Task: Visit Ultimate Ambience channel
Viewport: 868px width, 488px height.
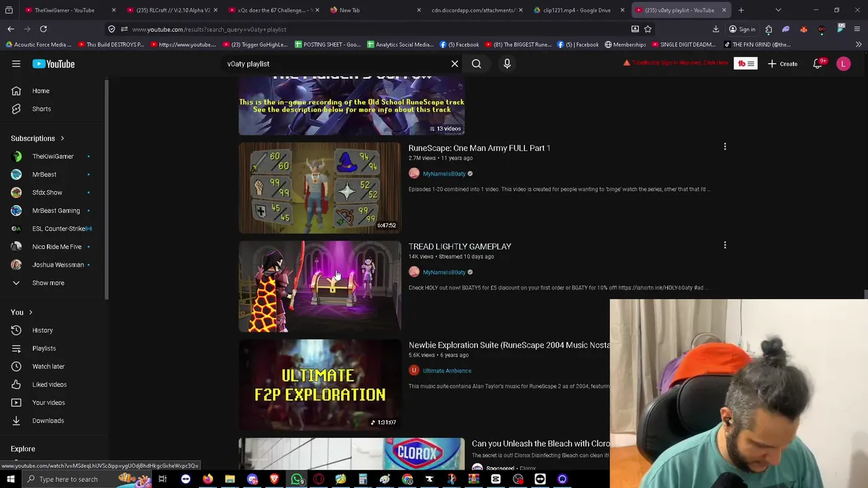Action: [447, 371]
